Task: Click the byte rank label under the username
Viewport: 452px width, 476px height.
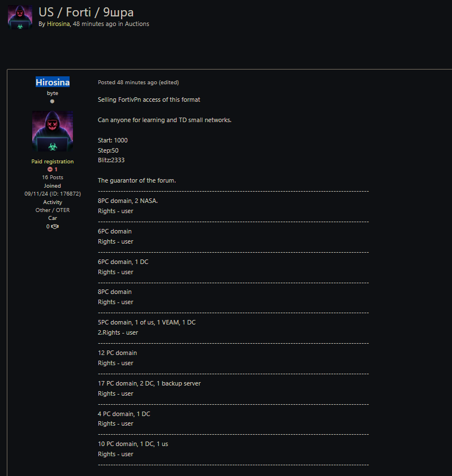Action: coord(53,93)
